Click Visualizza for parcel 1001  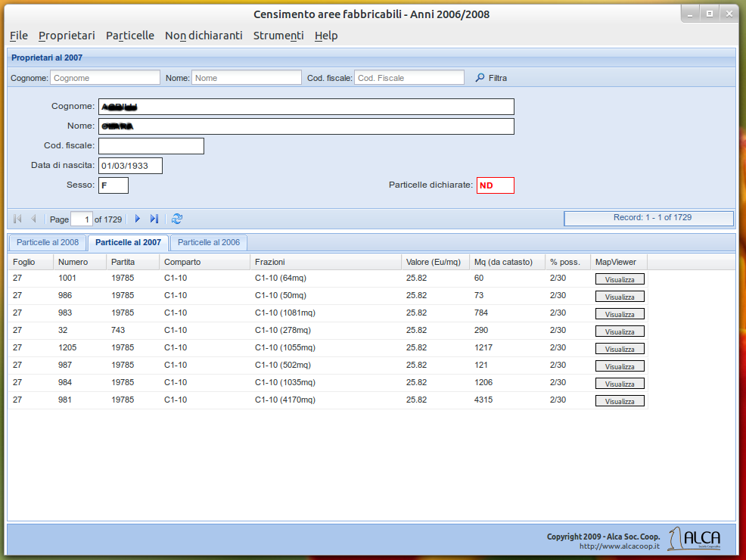[620, 279]
